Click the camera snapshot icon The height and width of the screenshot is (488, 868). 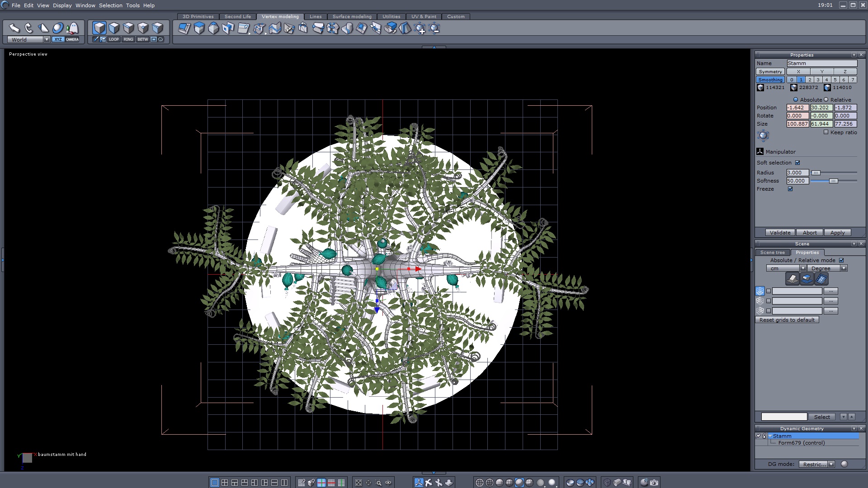[654, 483]
